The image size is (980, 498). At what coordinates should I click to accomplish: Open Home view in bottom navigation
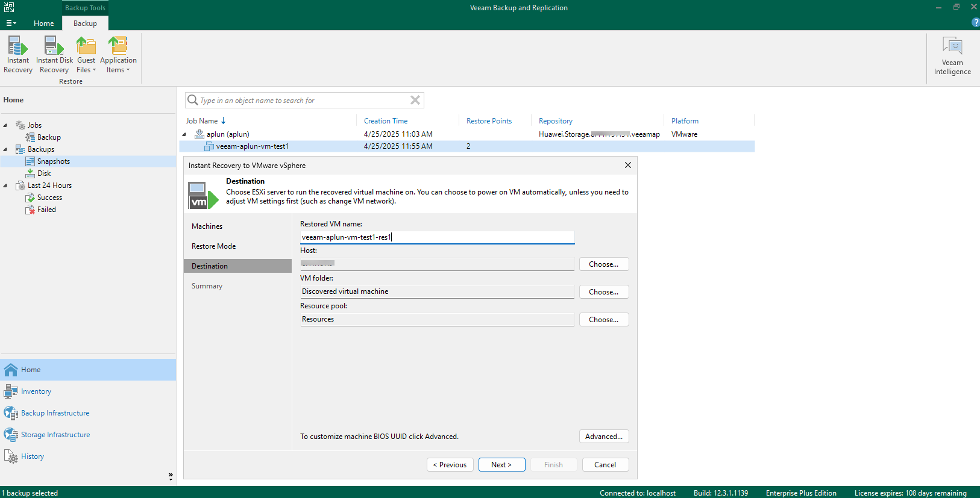[x=88, y=370]
